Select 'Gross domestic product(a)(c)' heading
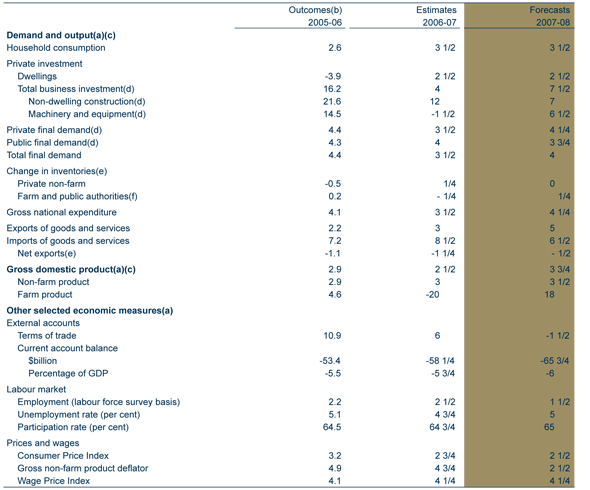This screenshot has height=490, width=590. pos(71,269)
